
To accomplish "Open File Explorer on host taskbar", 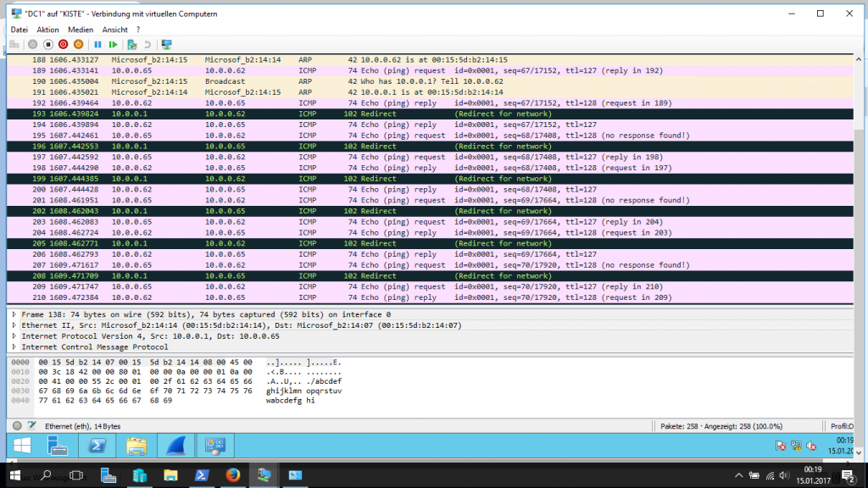I will (170, 475).
